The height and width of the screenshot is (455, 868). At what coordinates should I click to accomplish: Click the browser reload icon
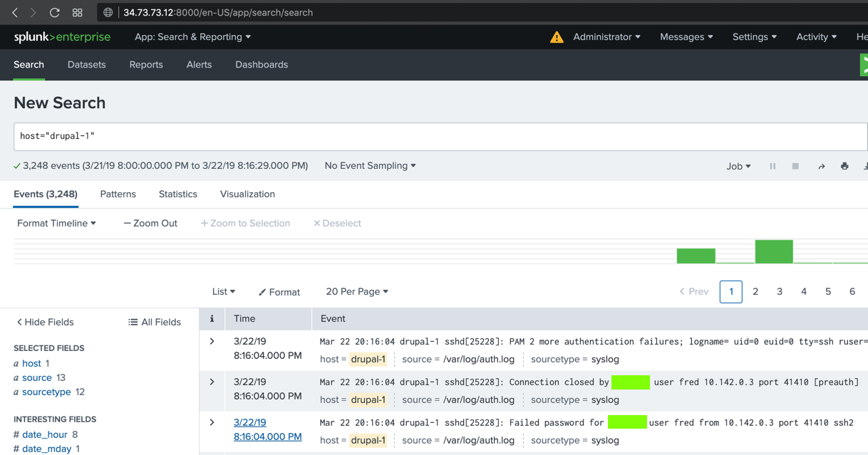coord(54,13)
